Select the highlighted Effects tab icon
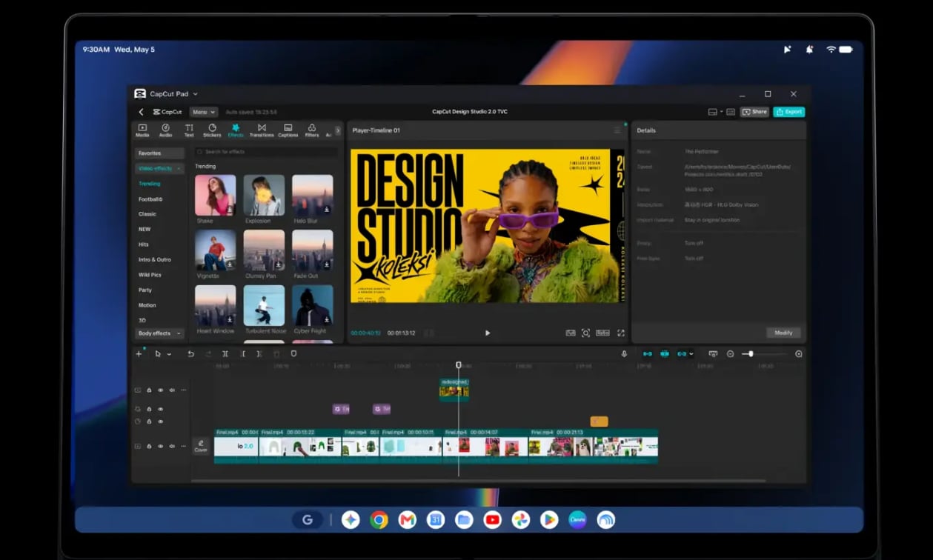The width and height of the screenshot is (933, 560). [x=236, y=130]
